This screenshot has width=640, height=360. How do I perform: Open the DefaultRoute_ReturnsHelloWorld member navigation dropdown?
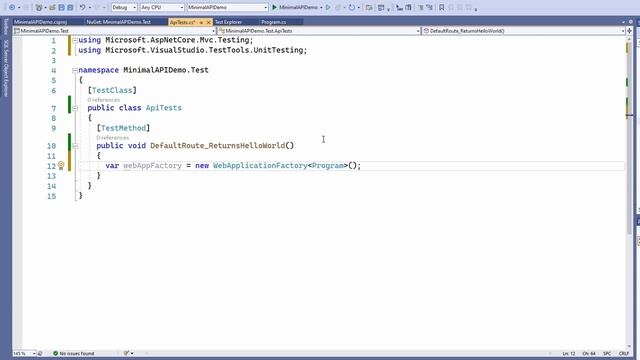pos(524,31)
